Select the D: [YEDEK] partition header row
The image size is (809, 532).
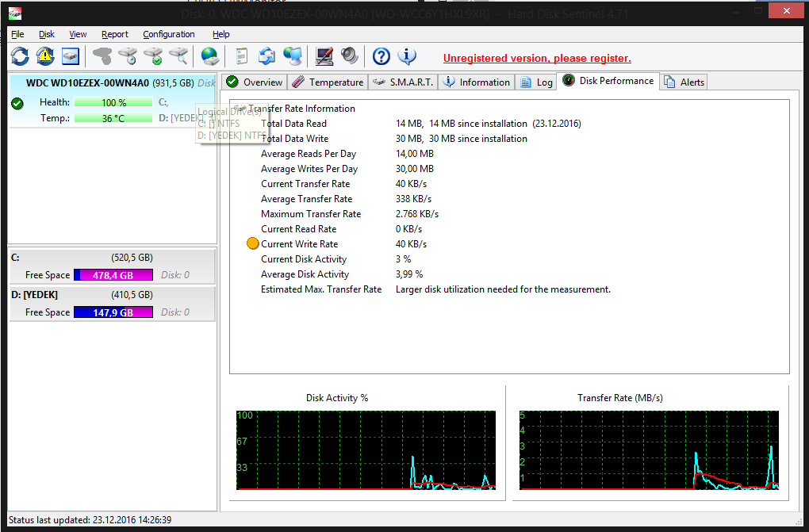click(x=112, y=295)
